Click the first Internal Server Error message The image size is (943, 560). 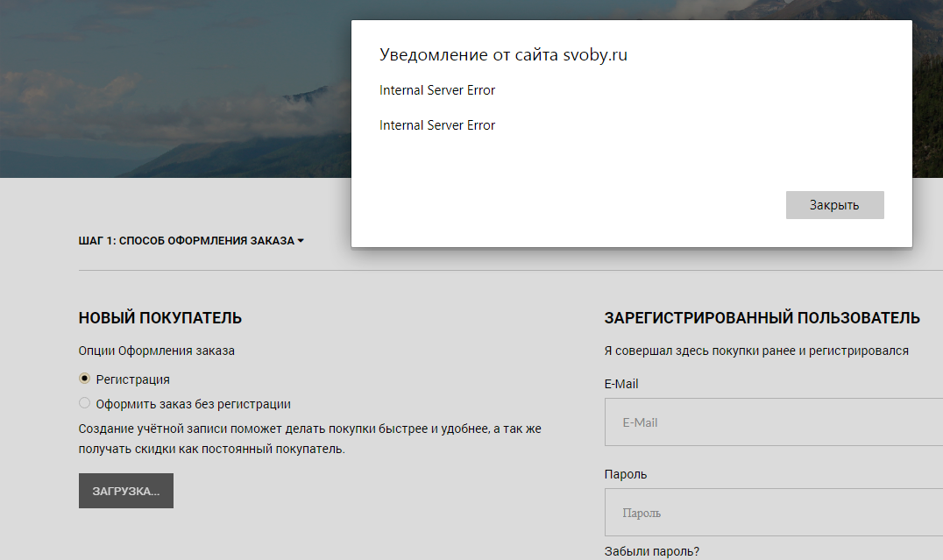click(437, 90)
